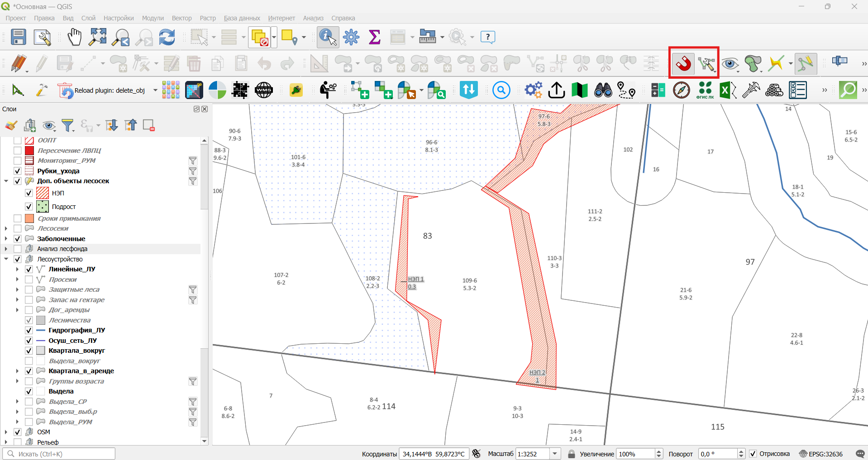
Task: Toggle the Отрисовка render checkbox
Action: 753,454
